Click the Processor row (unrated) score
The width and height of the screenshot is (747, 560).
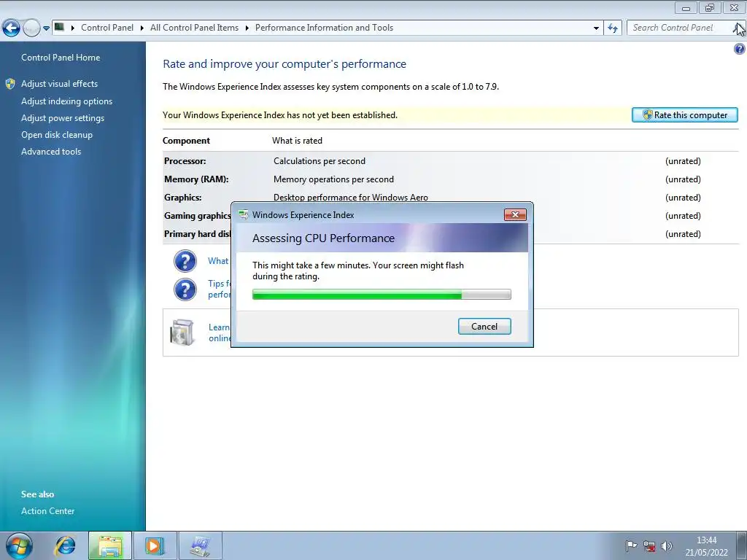coord(683,161)
